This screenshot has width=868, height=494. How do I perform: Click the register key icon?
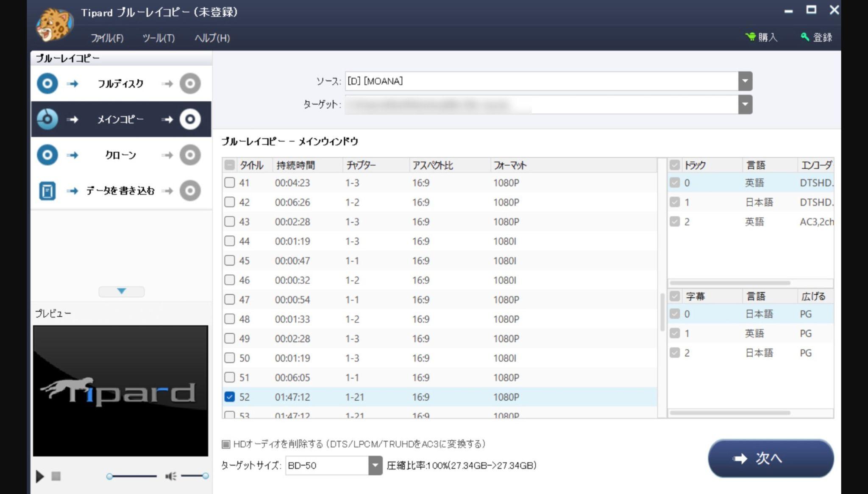pyautogui.click(x=804, y=37)
